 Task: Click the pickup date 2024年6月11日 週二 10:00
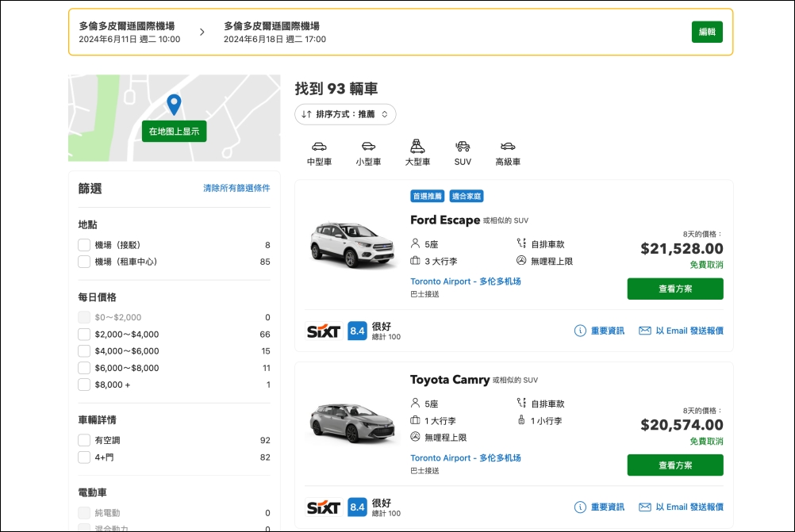(129, 39)
